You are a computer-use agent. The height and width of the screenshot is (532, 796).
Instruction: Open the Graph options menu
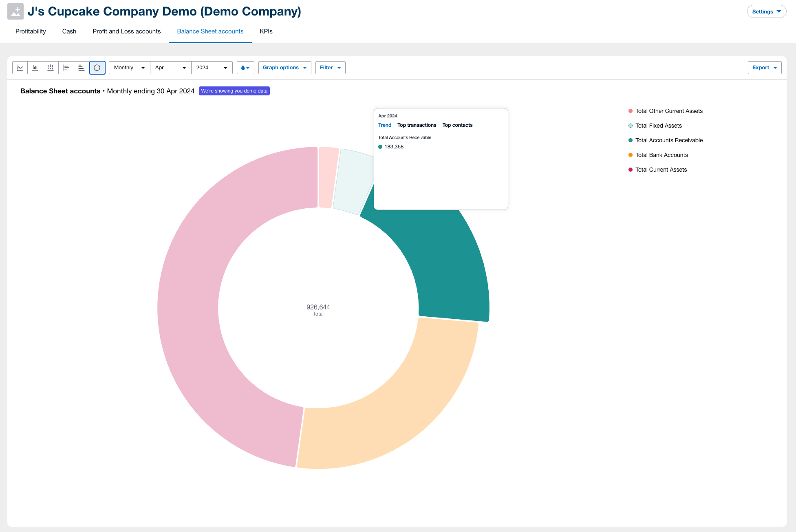[284, 68]
